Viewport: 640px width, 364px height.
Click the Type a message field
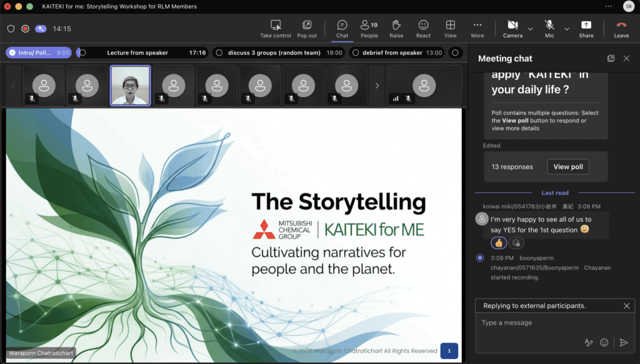[x=555, y=323]
